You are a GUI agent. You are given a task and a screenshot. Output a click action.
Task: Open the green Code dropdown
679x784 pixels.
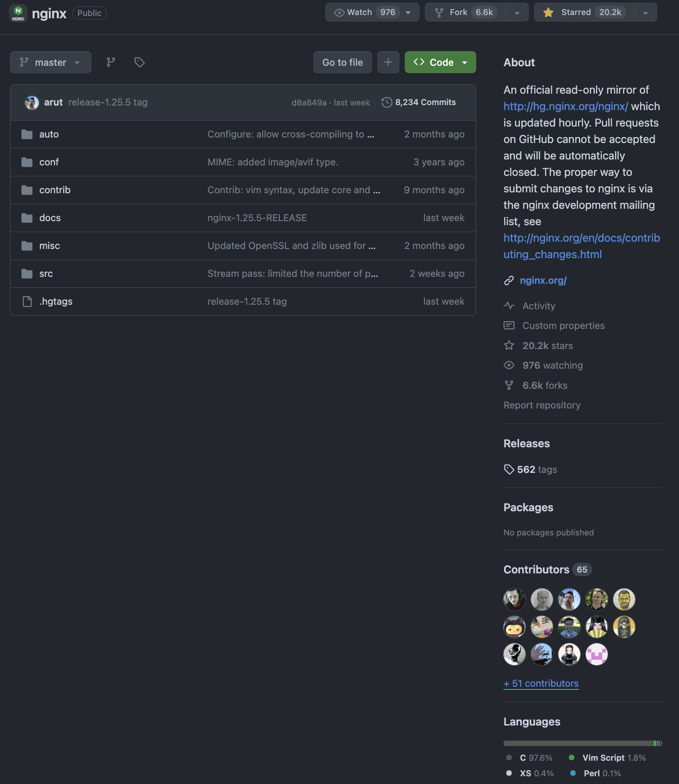click(440, 62)
